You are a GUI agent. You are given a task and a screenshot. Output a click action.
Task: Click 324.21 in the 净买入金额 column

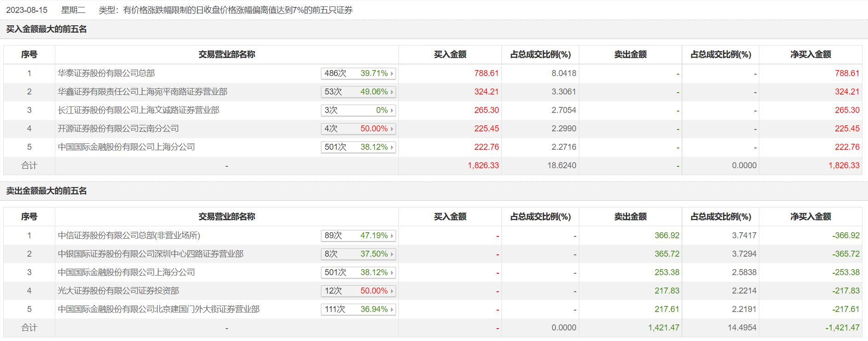(847, 92)
